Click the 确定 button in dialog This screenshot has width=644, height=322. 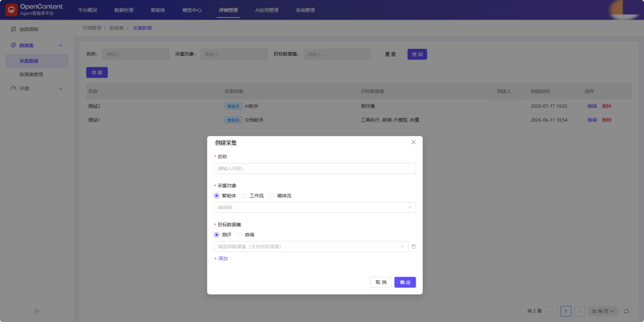tap(405, 282)
